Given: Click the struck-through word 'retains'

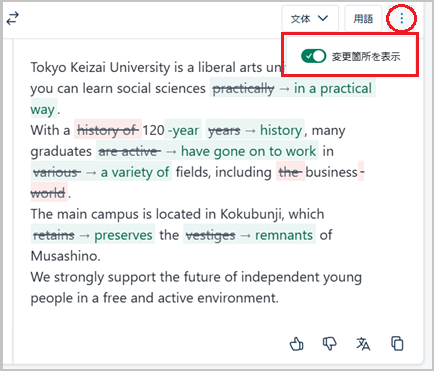Looking at the screenshot, I should tap(54, 235).
